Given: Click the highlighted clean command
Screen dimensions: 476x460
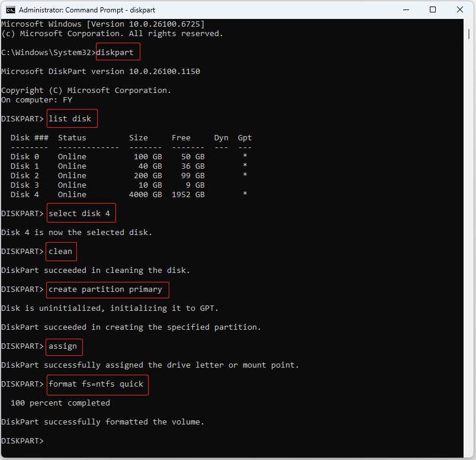Looking at the screenshot, I should click(60, 251).
